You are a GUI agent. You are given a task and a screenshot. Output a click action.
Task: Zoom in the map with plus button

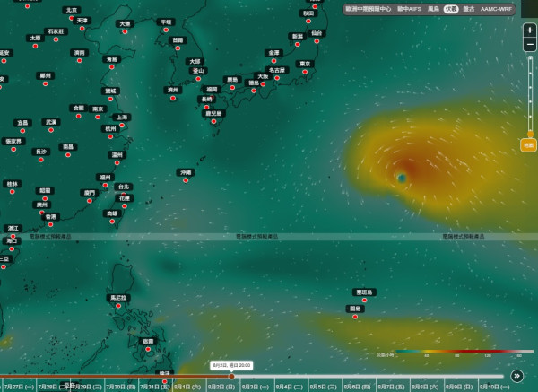tap(530, 30)
